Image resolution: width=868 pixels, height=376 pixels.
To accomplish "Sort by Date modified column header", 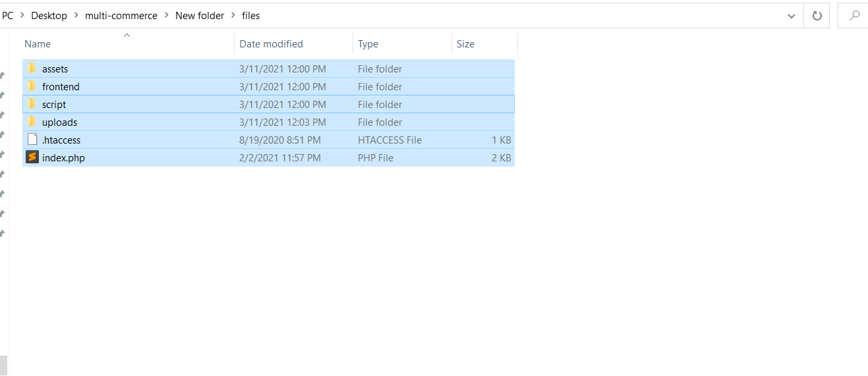I will pyautogui.click(x=271, y=44).
